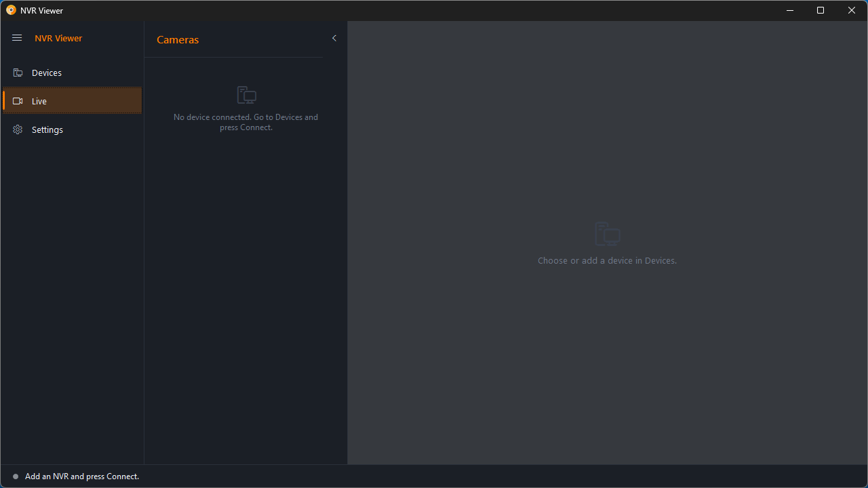
Task: Click the orange NVR Viewer sidebar title
Action: pyautogui.click(x=58, y=38)
